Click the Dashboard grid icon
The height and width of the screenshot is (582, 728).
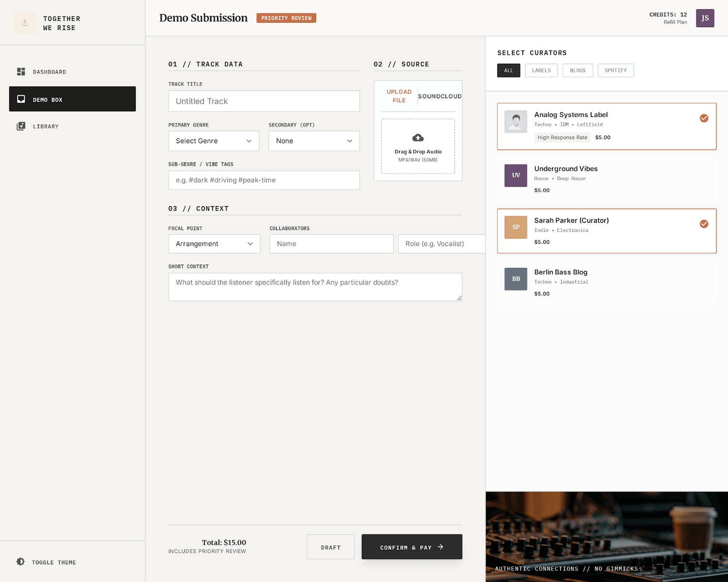21,72
